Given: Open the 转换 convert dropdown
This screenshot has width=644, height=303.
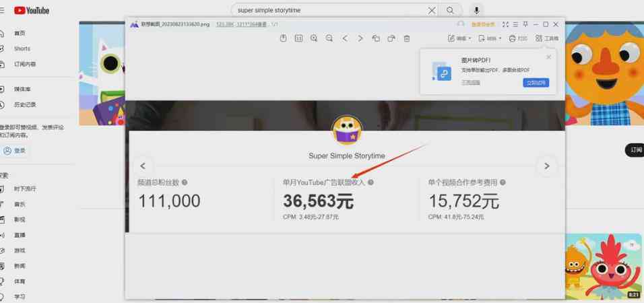Looking at the screenshot, I should pyautogui.click(x=490, y=38).
